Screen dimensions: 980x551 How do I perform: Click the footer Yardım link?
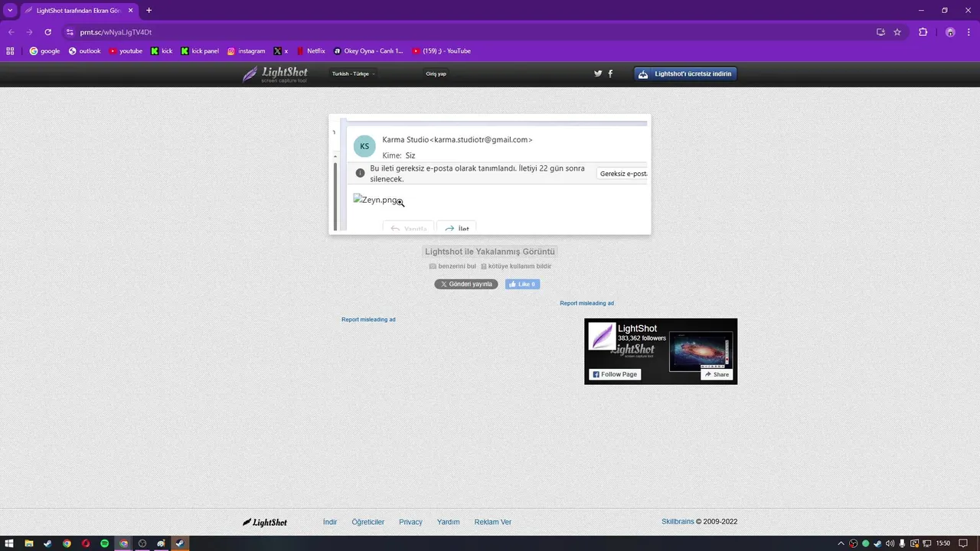tap(449, 522)
